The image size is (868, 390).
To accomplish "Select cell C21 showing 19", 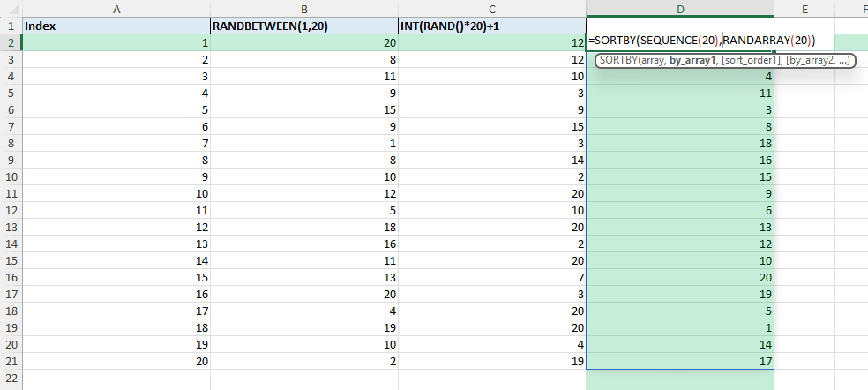I will coord(491,361).
